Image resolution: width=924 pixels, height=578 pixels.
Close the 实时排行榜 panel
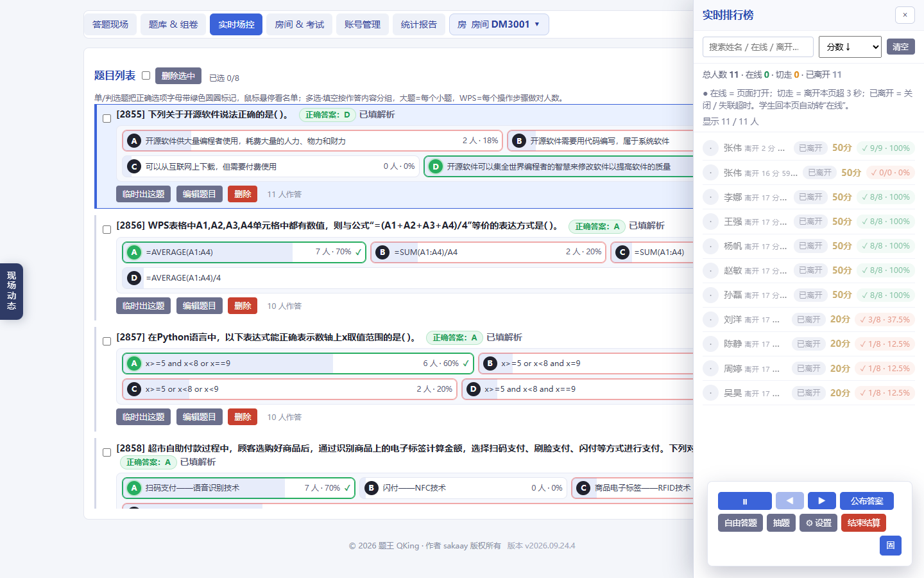(x=905, y=15)
